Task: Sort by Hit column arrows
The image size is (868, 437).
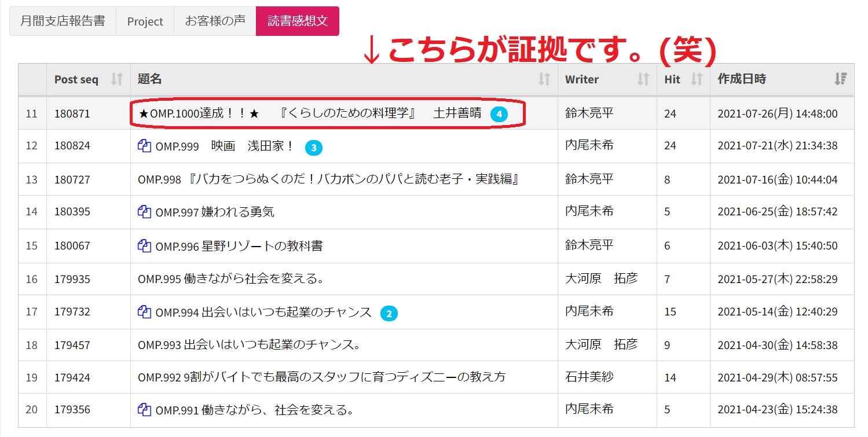Action: [697, 79]
